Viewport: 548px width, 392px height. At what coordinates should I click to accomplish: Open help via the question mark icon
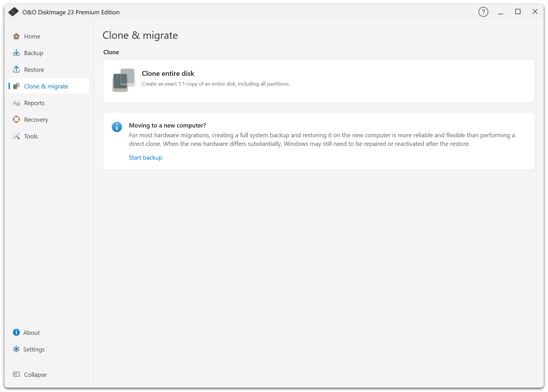483,12
